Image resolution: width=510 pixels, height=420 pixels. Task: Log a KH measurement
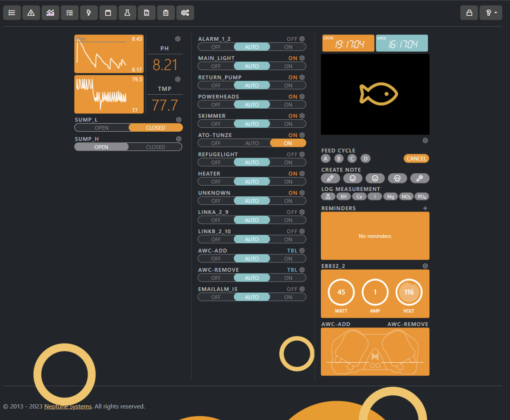coord(343,197)
